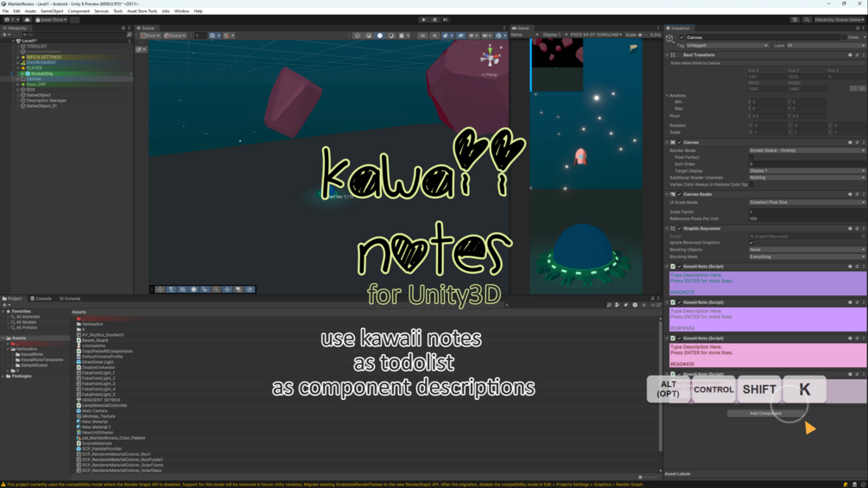
Task: Click the Sort Order input field
Action: (x=807, y=164)
